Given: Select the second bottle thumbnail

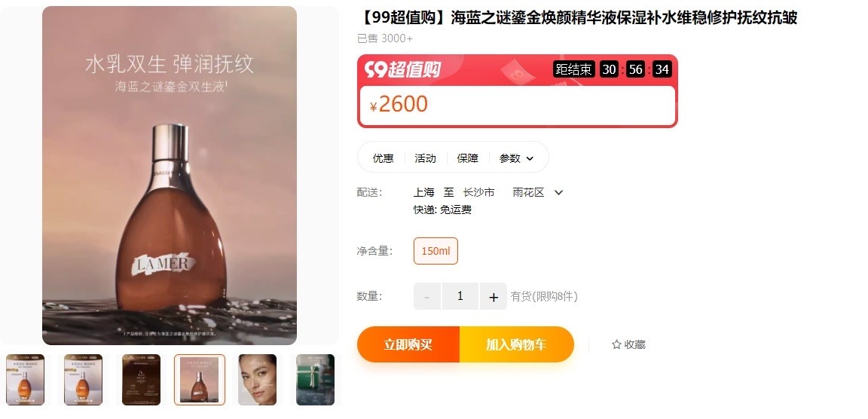Looking at the screenshot, I should (83, 380).
